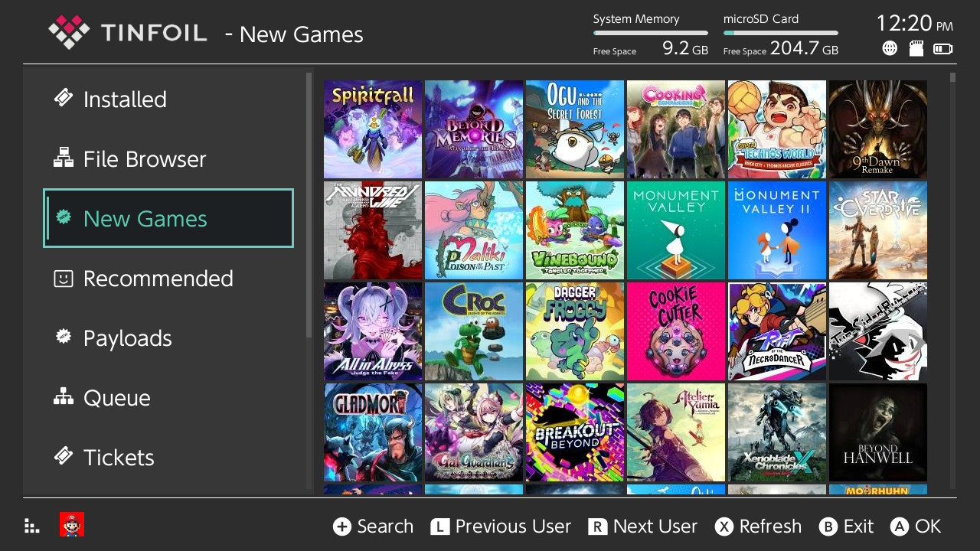Click the network globe status icon
Screen dimensions: 980x551
[890, 48]
